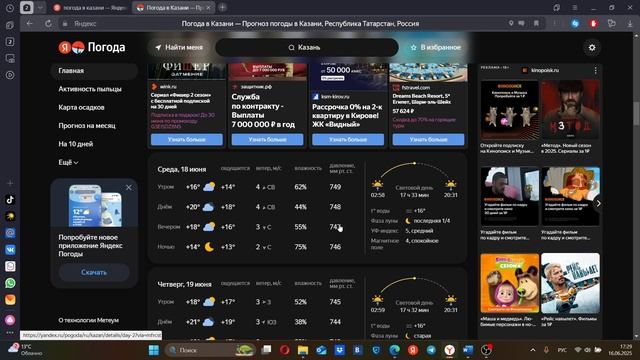Open Windows Start menu
The height and width of the screenshot is (360, 640).
(154, 350)
